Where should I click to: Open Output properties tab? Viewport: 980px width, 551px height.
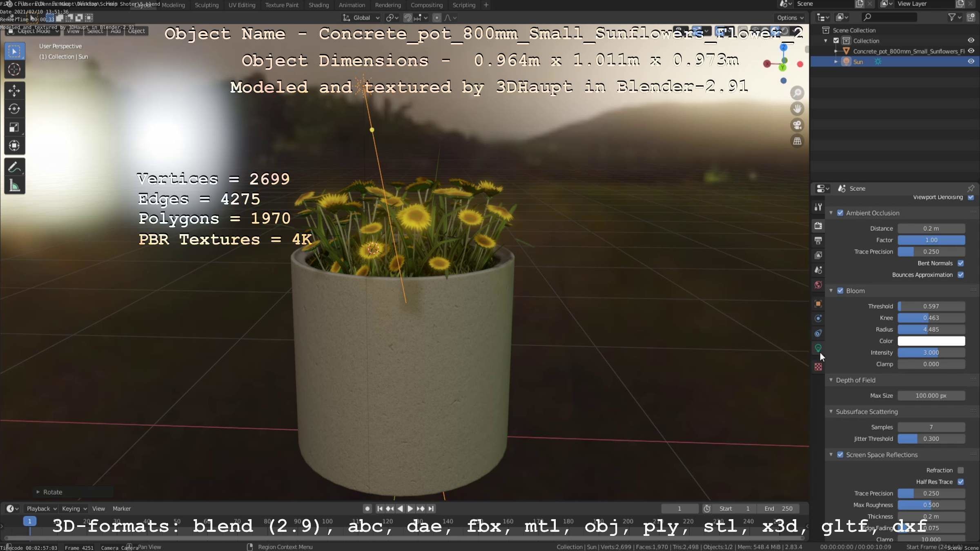(x=818, y=240)
